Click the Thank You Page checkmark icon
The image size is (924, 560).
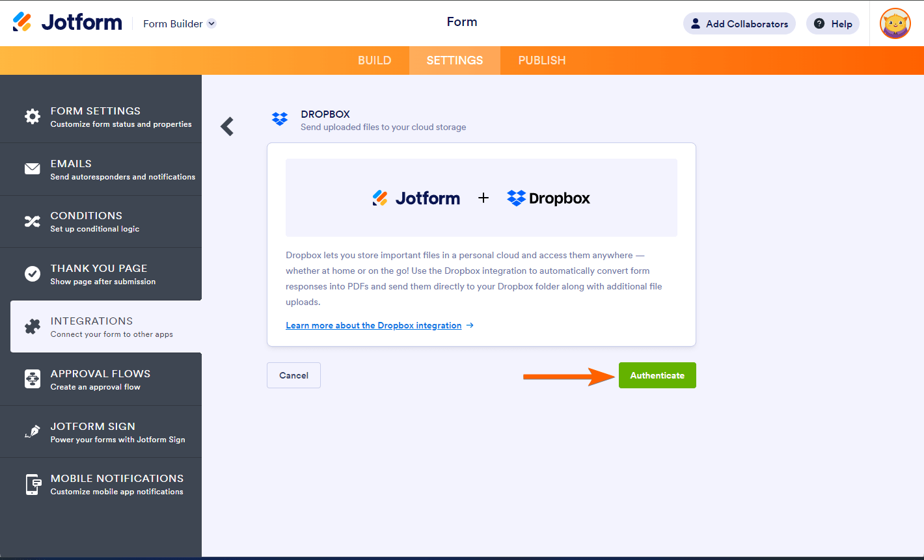tap(33, 274)
